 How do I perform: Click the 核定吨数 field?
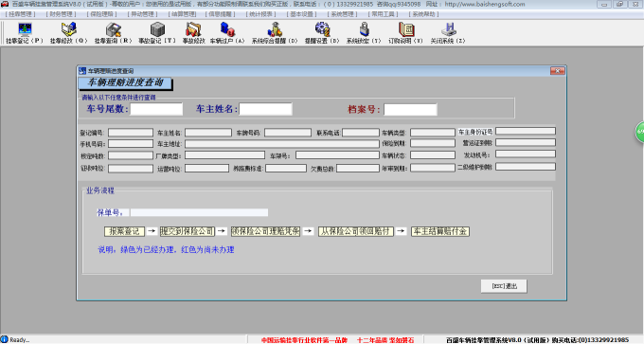pyautogui.click(x=131, y=155)
